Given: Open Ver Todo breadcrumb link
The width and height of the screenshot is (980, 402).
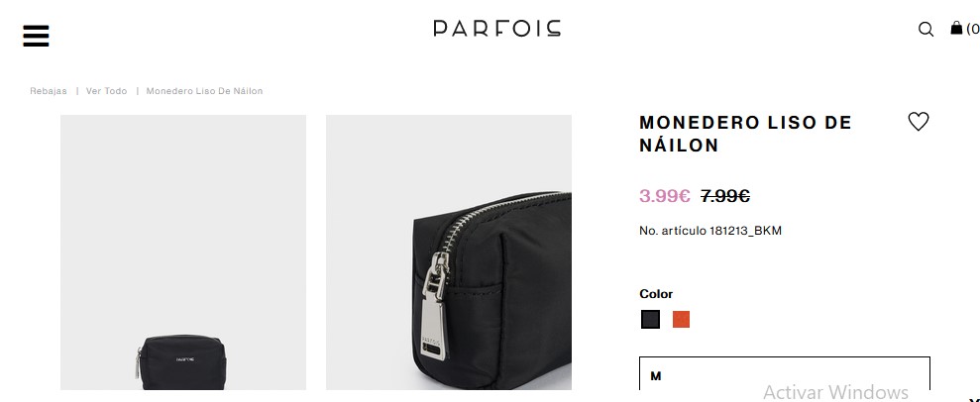Looking at the screenshot, I should [106, 91].
